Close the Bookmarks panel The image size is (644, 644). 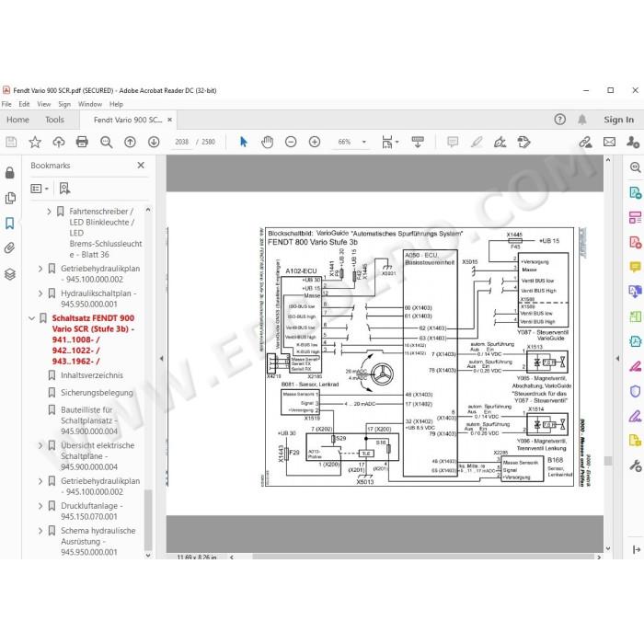coord(141,165)
